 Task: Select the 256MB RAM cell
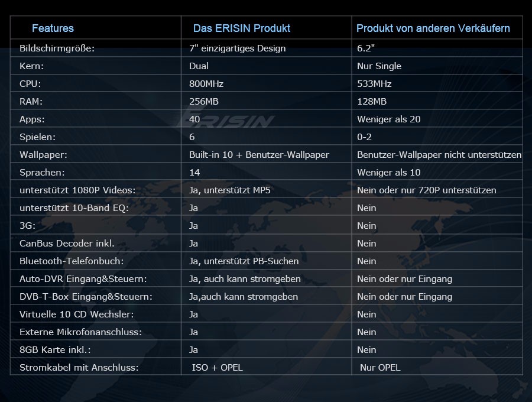coord(203,102)
